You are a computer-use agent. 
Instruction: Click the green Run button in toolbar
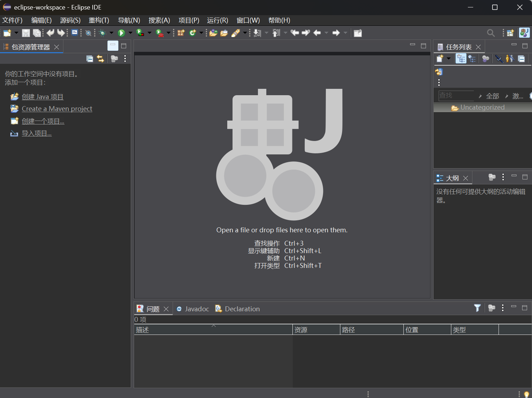[x=121, y=33]
